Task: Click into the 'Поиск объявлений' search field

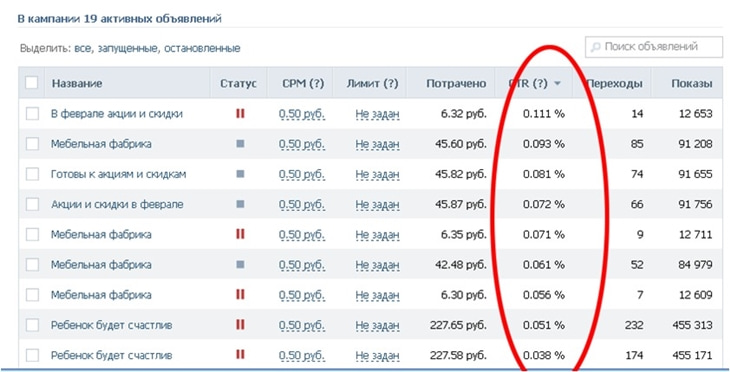Action: (x=654, y=47)
